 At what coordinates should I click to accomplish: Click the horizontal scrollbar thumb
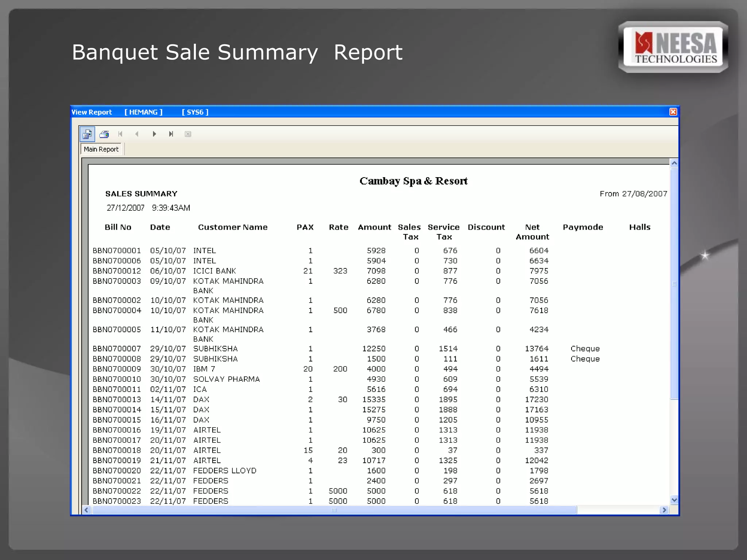(334, 510)
